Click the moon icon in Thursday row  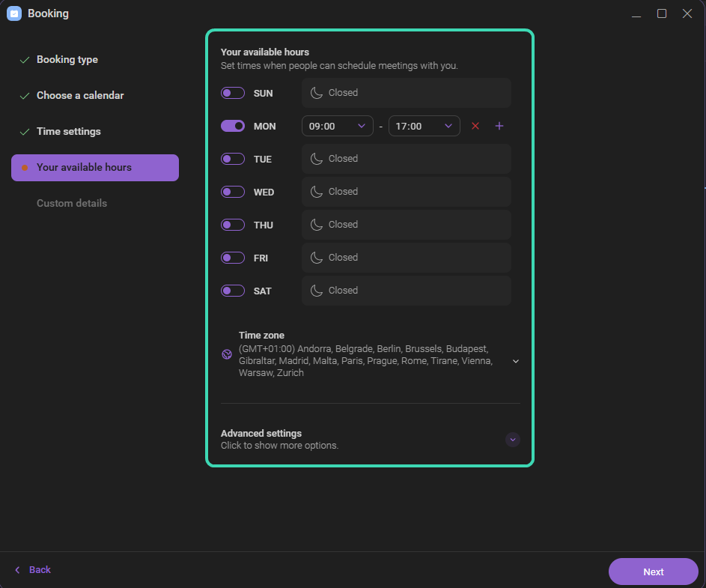pyautogui.click(x=317, y=225)
